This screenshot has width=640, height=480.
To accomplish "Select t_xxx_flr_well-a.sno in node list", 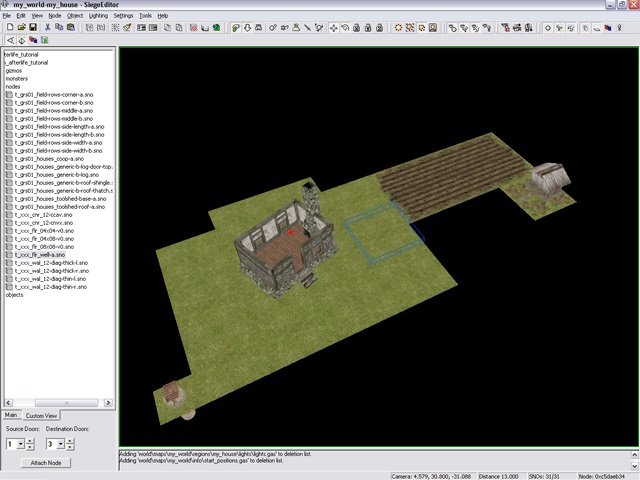I will click(40, 254).
